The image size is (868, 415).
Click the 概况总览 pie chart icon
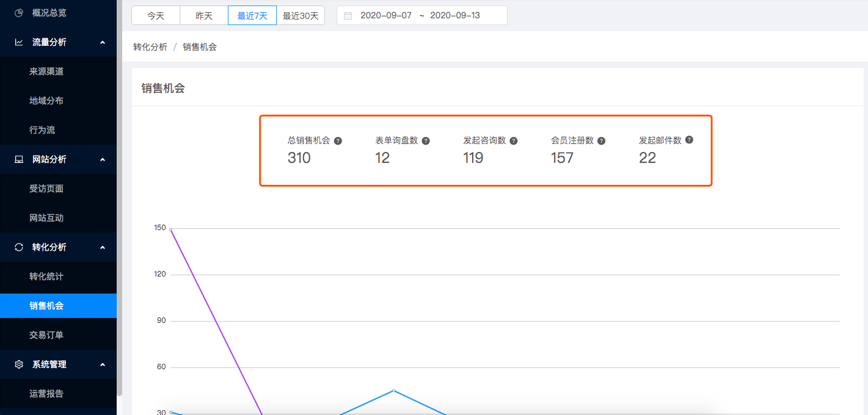[19, 13]
